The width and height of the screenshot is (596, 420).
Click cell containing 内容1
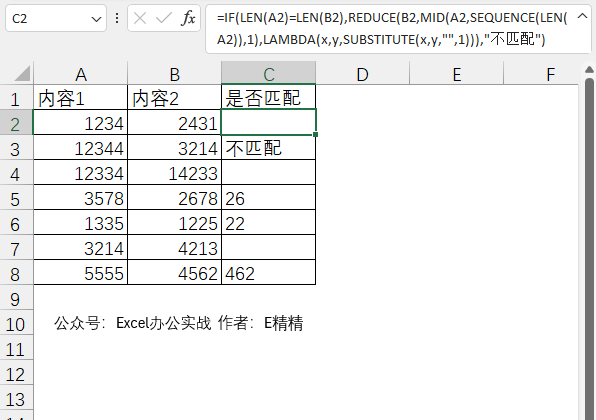pos(81,97)
